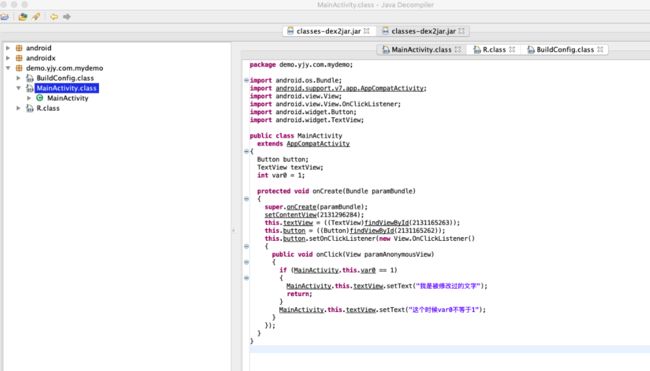Expand the androidx package node
650x371 pixels.
point(8,58)
